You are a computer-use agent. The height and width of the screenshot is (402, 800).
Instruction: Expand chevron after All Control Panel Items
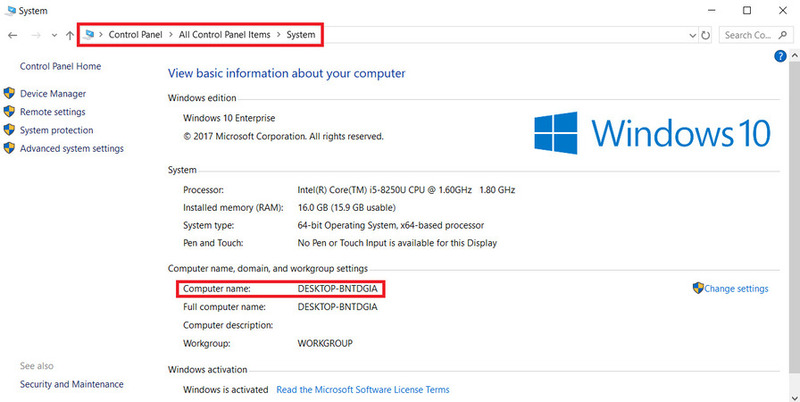coord(279,35)
